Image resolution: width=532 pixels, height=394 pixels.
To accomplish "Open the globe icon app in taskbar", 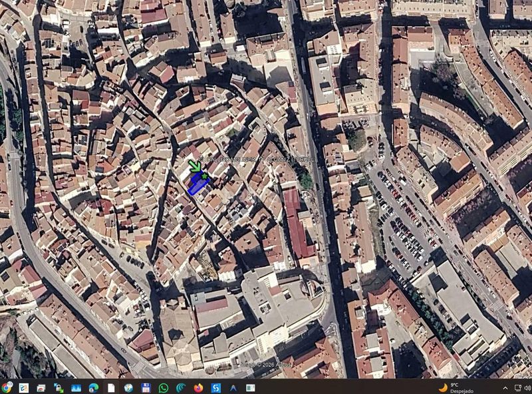I will point(128,388).
